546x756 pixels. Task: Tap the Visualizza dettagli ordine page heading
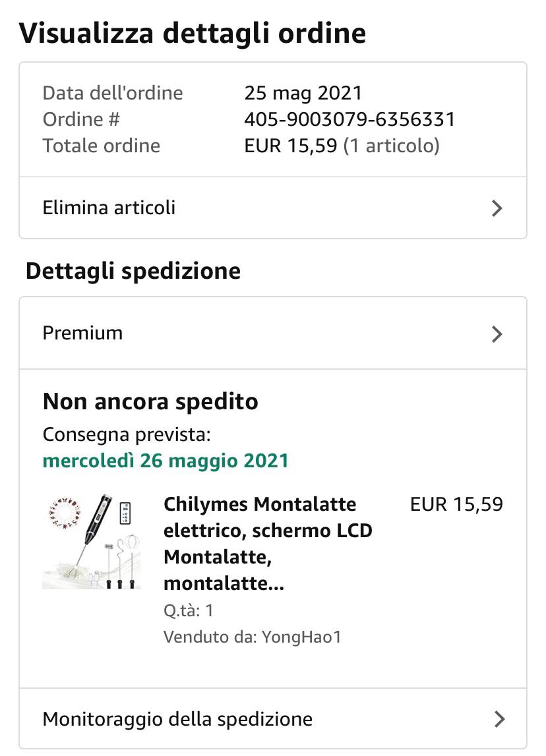click(x=193, y=33)
